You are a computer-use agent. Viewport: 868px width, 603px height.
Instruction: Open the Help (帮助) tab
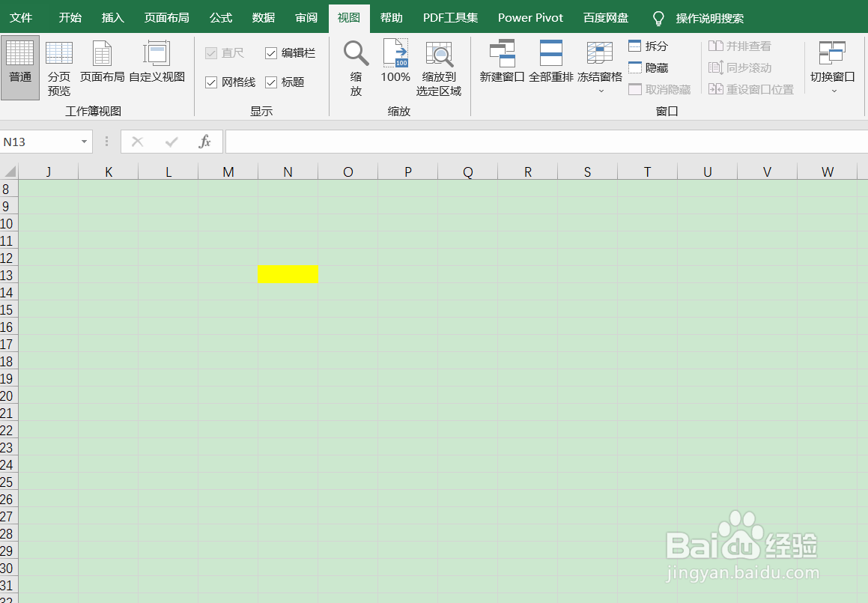pyautogui.click(x=392, y=18)
